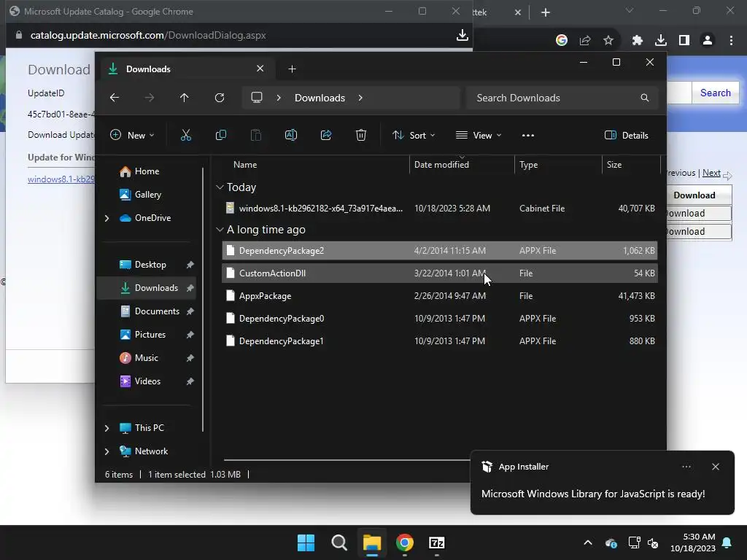747x560 pixels.
Task: Click the PC icon in the address bar
Action: tap(257, 98)
